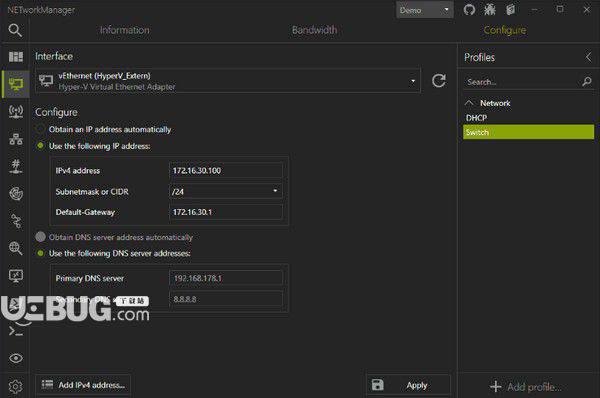The width and height of the screenshot is (600, 398).
Task: Open the Demo profile dropdown
Action: pyautogui.click(x=425, y=10)
